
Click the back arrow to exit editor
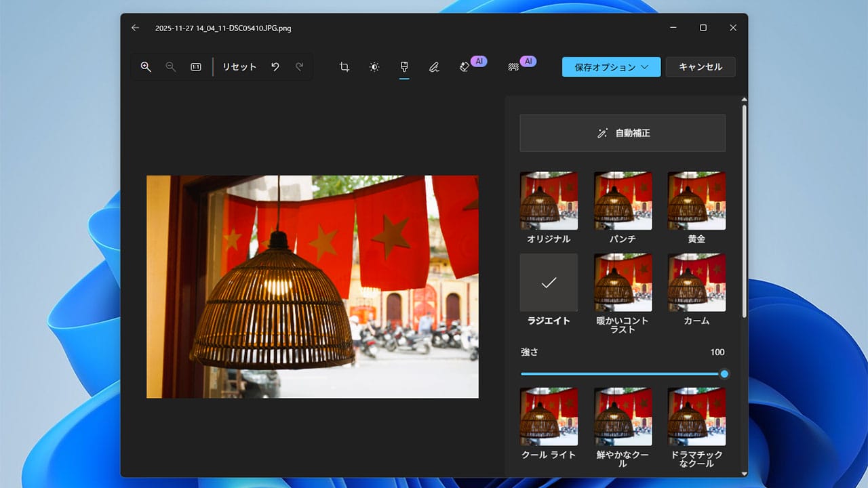[x=134, y=28]
